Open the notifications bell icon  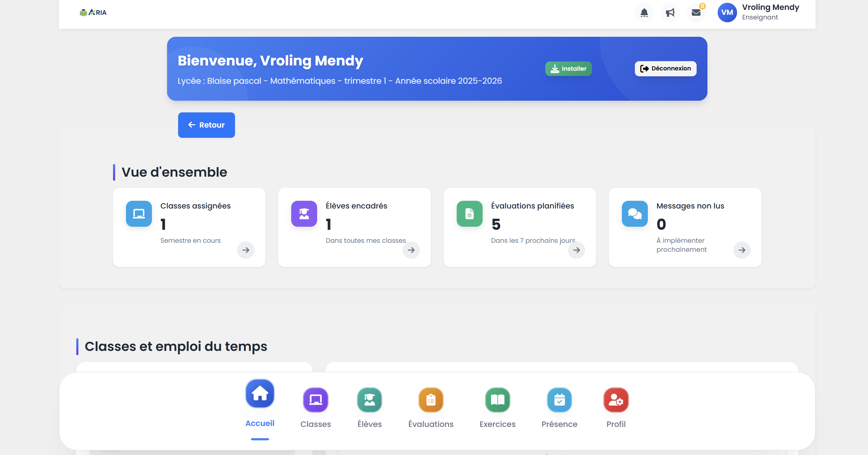pyautogui.click(x=644, y=12)
